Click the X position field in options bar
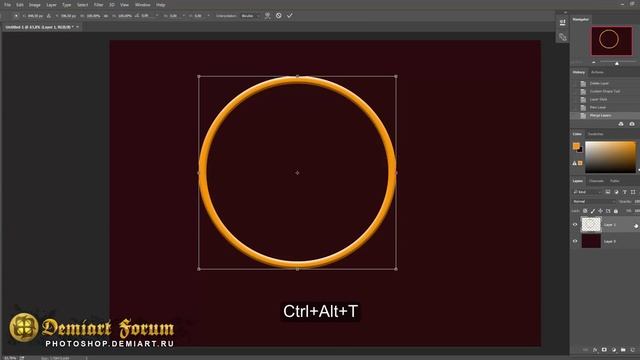Screen dimensions: 640x360 (35, 16)
